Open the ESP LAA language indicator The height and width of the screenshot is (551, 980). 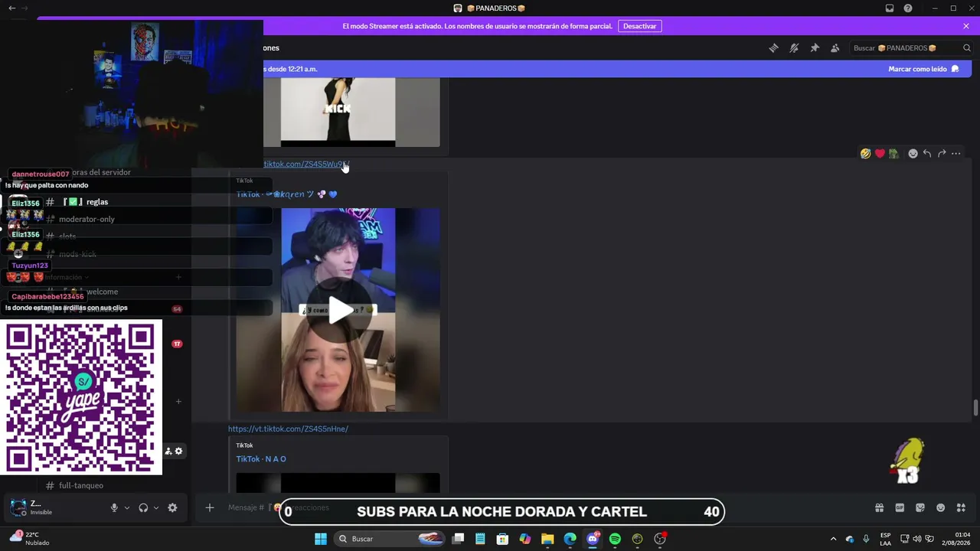pyautogui.click(x=885, y=539)
